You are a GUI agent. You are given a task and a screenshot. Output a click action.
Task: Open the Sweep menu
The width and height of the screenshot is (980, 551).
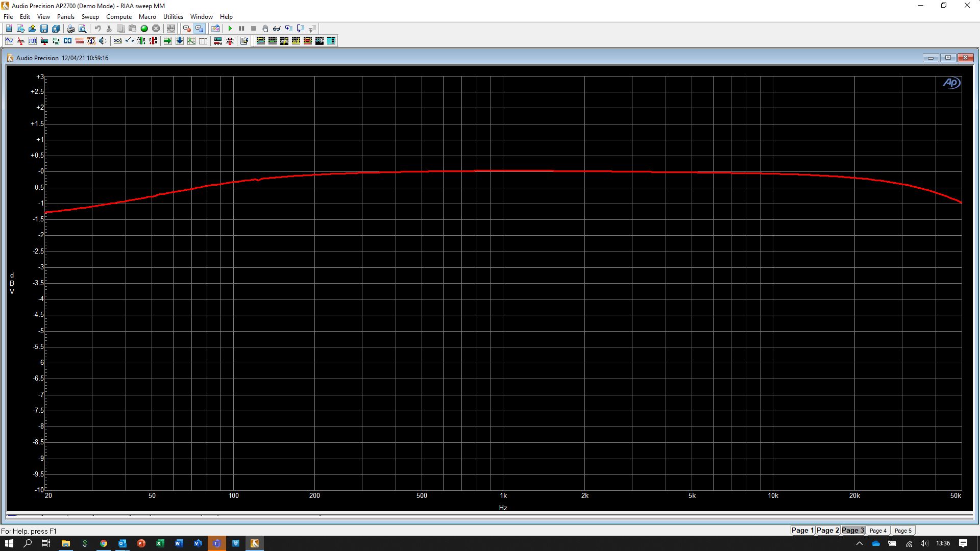tap(90, 17)
